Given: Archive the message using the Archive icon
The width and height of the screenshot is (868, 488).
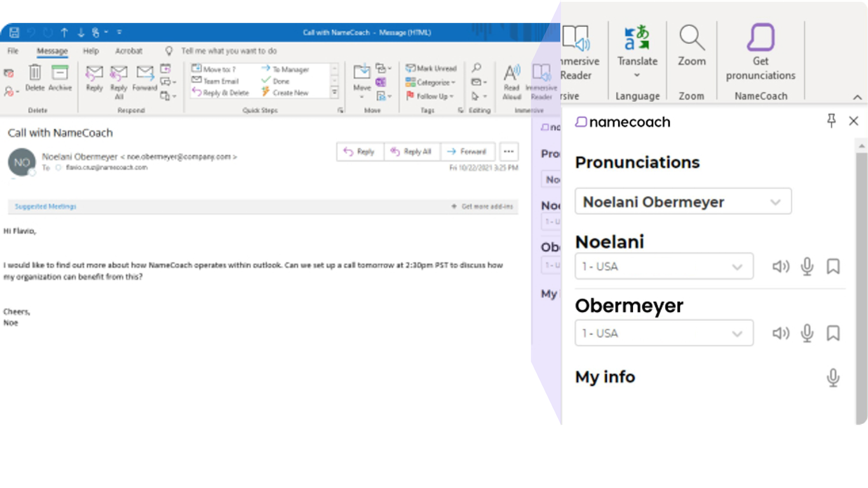Looking at the screenshot, I should [60, 72].
